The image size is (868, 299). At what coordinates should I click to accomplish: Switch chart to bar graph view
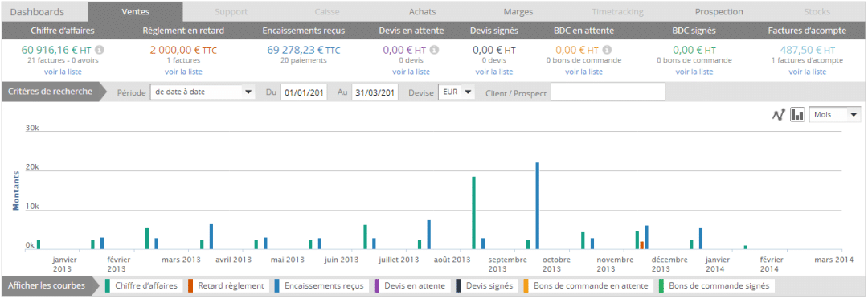pyautogui.click(x=797, y=115)
